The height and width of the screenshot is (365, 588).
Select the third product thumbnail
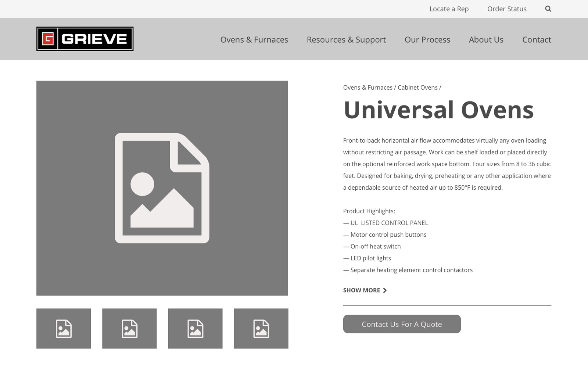[195, 329]
